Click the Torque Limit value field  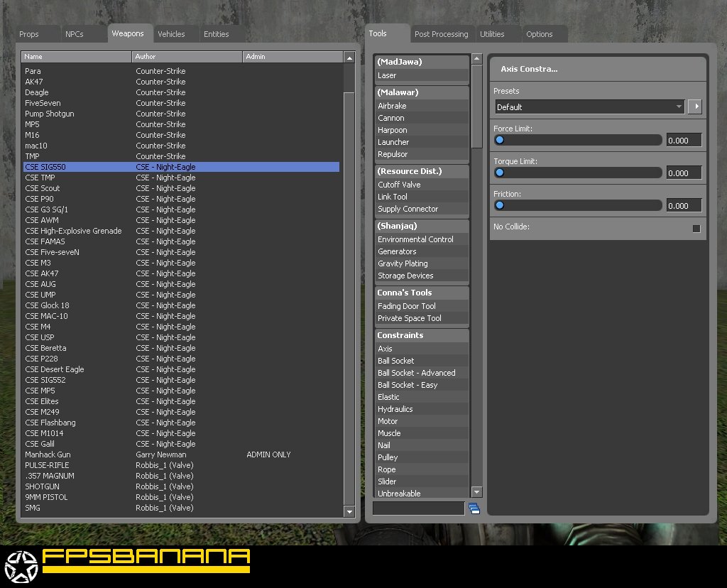click(x=684, y=173)
